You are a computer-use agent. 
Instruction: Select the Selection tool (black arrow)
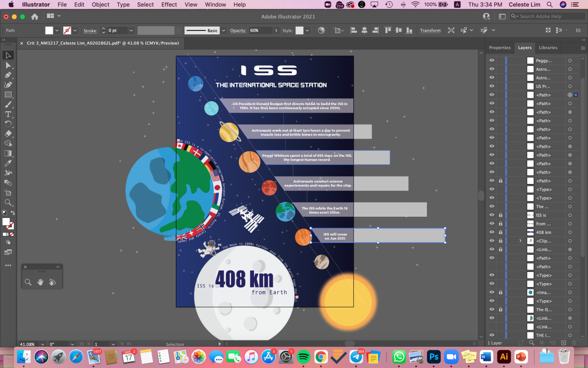[x=8, y=55]
